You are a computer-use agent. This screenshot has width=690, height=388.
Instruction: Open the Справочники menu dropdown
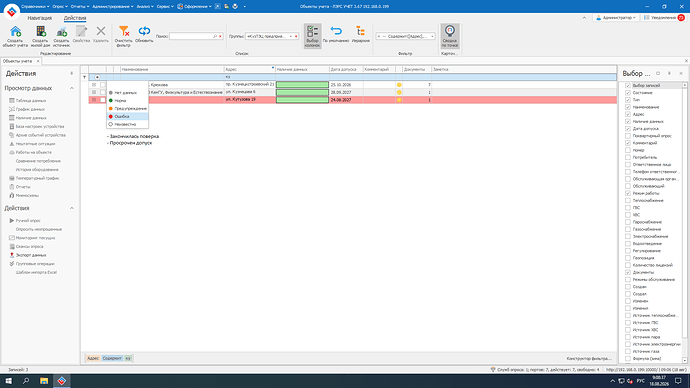point(35,7)
